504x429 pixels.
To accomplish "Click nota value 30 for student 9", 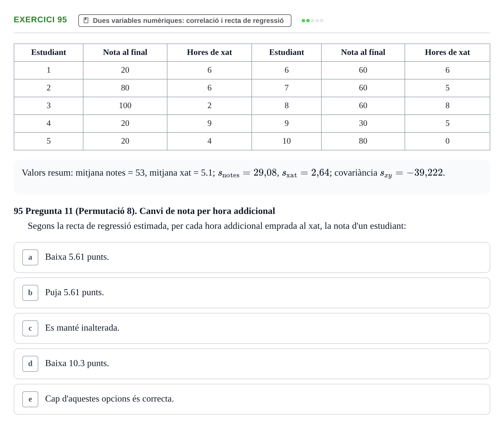I will 363,123.
